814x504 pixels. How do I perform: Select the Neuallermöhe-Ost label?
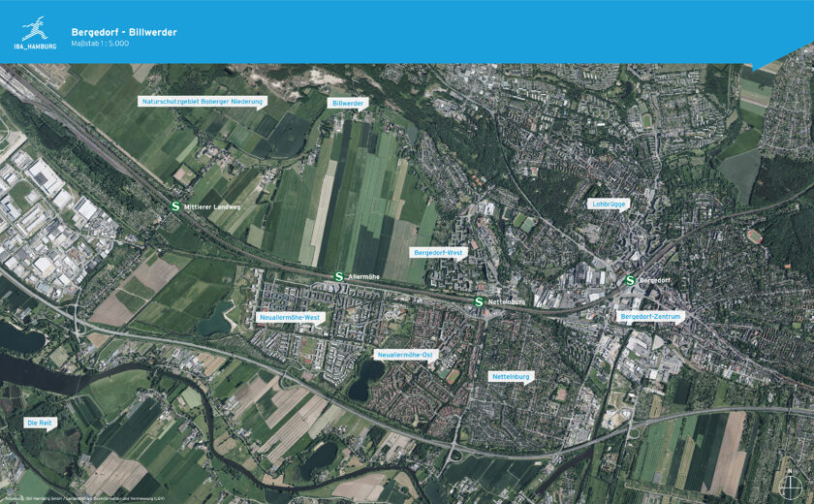[405, 355]
